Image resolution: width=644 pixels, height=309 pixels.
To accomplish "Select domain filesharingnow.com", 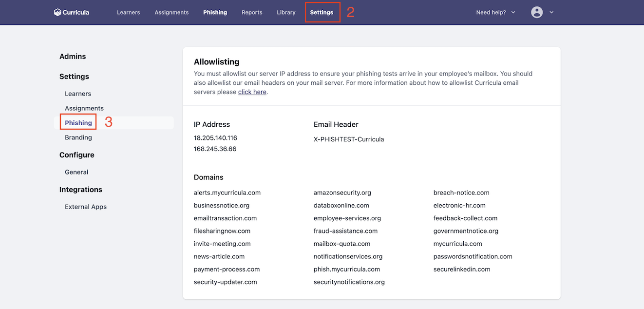I will 222,231.
